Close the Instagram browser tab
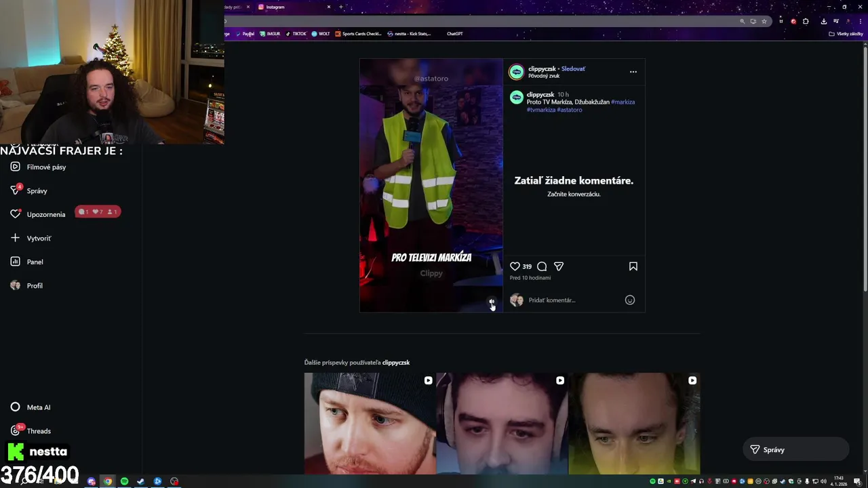Screen dimensions: 868x488 point(329,7)
